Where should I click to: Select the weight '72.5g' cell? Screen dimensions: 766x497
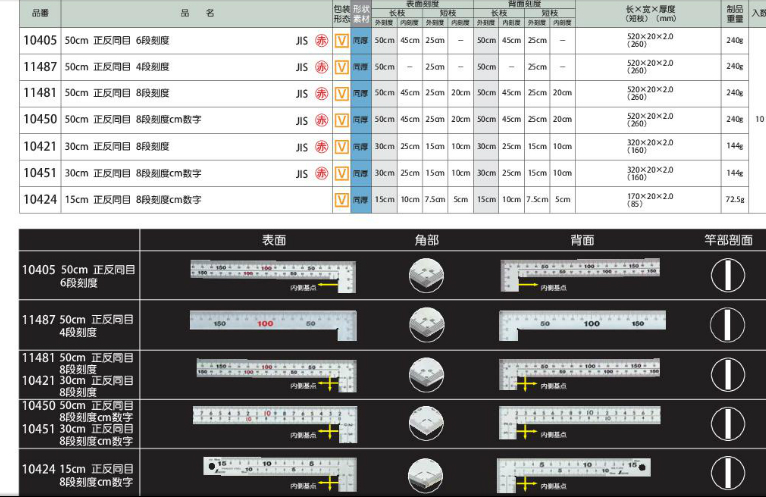[735, 199]
